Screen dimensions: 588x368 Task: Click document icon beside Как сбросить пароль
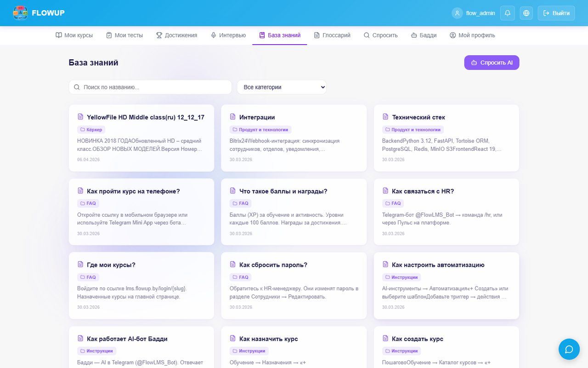[233, 264]
